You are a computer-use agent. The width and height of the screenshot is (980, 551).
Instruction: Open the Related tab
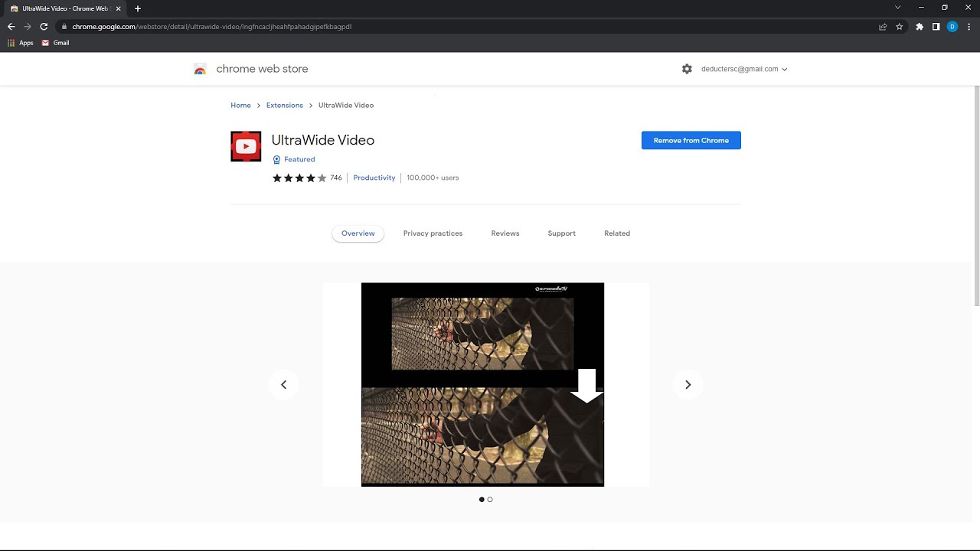[x=617, y=233]
